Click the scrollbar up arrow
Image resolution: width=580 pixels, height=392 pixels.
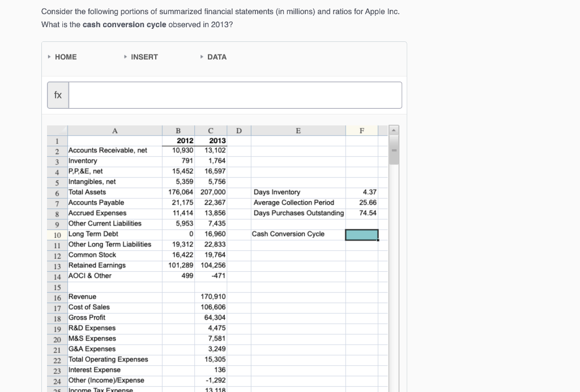click(394, 130)
